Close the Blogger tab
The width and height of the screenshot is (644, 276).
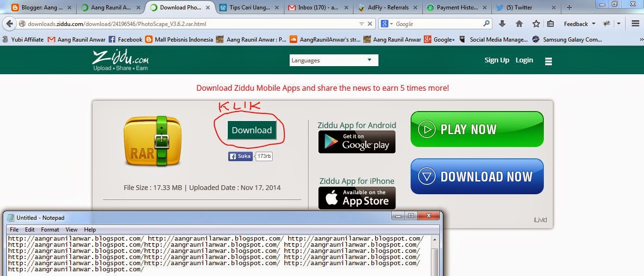69,8
